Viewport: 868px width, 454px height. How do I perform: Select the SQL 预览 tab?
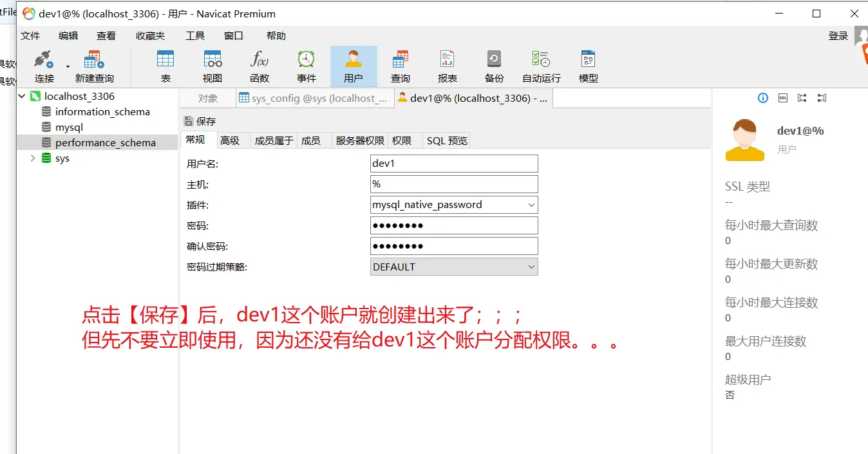(x=447, y=140)
